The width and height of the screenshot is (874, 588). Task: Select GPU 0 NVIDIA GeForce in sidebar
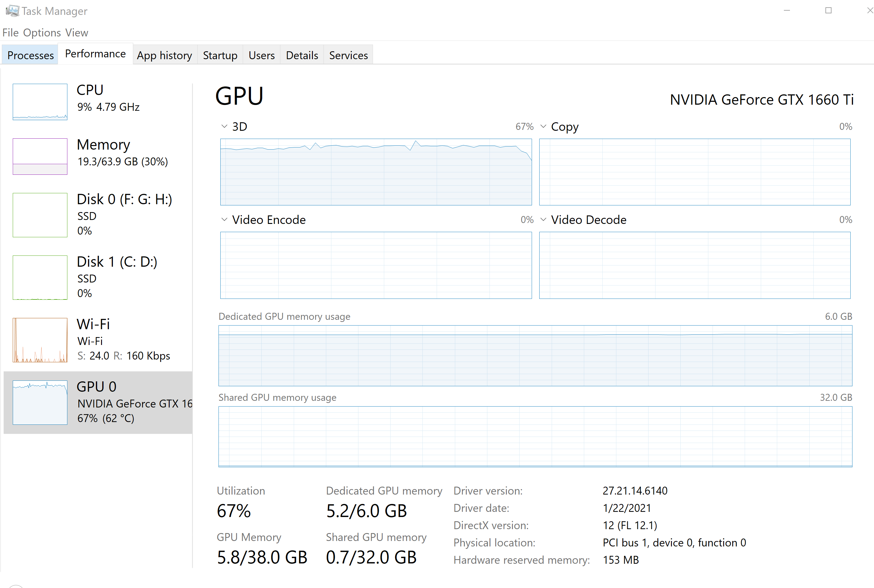tap(40, 402)
